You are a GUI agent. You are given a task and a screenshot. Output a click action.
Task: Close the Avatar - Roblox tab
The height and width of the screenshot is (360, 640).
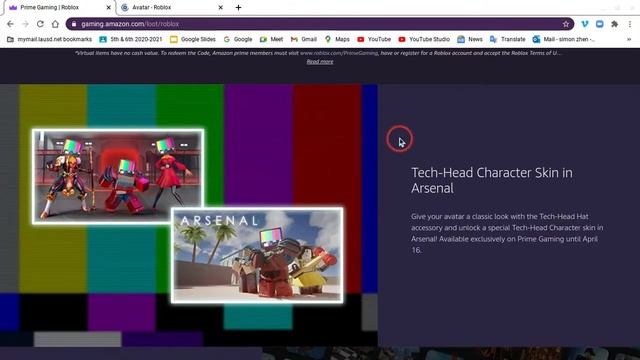tap(220, 7)
